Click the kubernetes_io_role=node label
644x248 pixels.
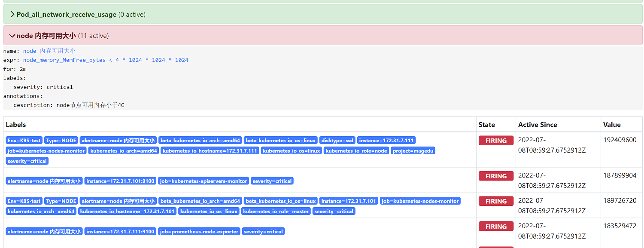(x=356, y=151)
